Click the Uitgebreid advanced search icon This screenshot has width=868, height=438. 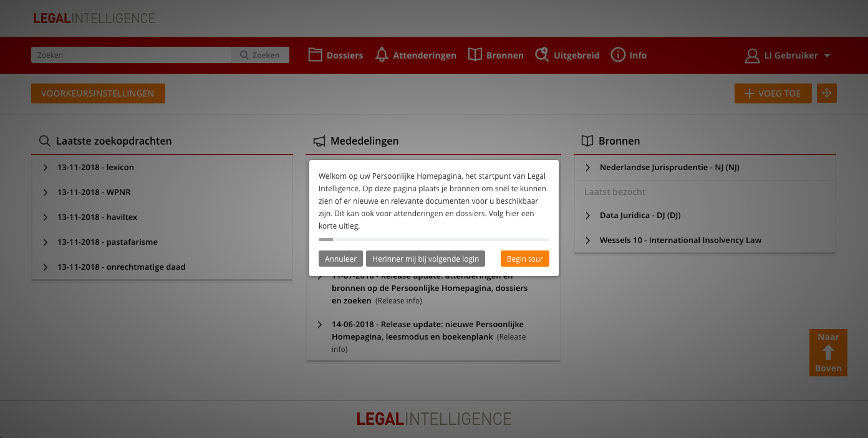(x=542, y=55)
